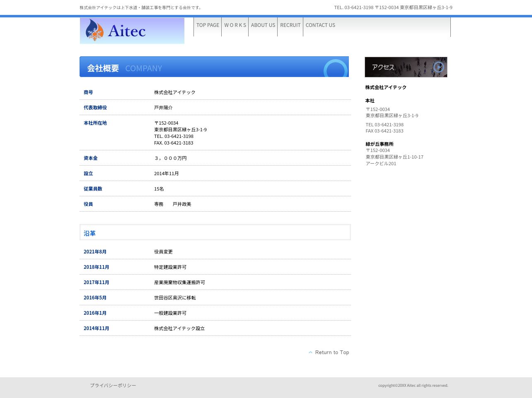Open the プライバシーポリシー link

coord(113,386)
